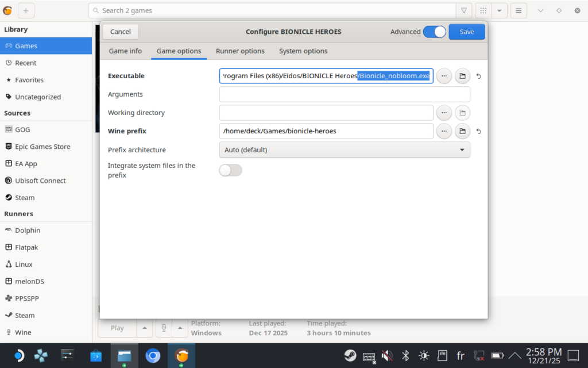Click the browse button for Executable
Viewport: 588px width, 368px height.
coord(444,76)
